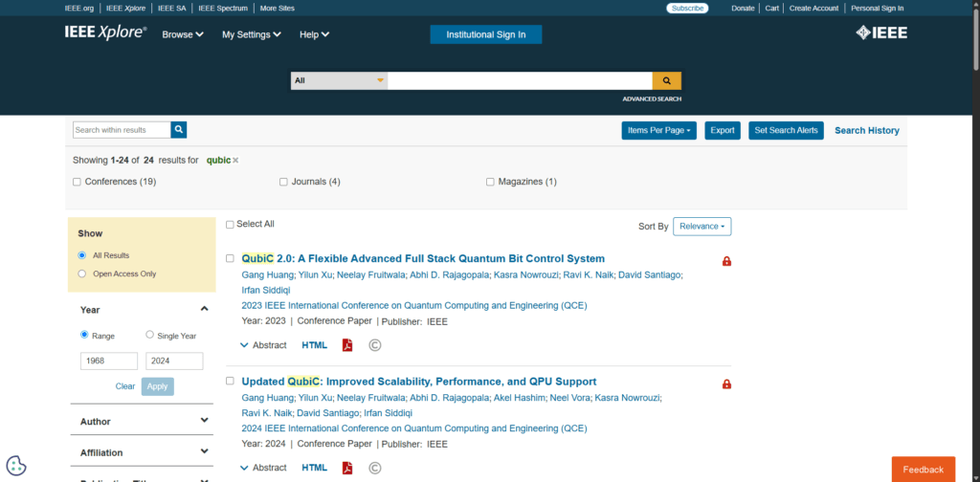Open the My Settings menu
The image size is (980, 482).
point(252,35)
